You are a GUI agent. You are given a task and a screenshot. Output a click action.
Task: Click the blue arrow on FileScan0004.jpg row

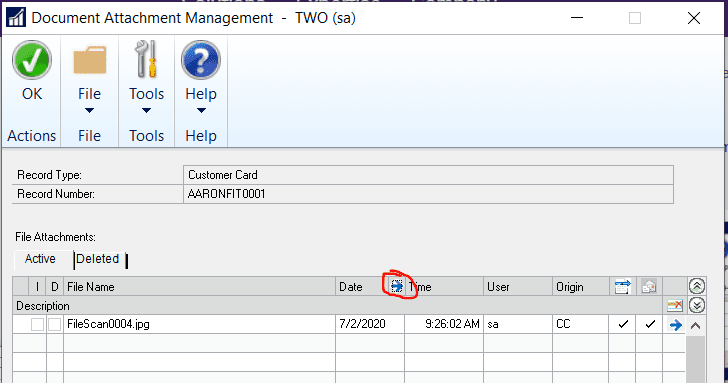pyautogui.click(x=676, y=325)
